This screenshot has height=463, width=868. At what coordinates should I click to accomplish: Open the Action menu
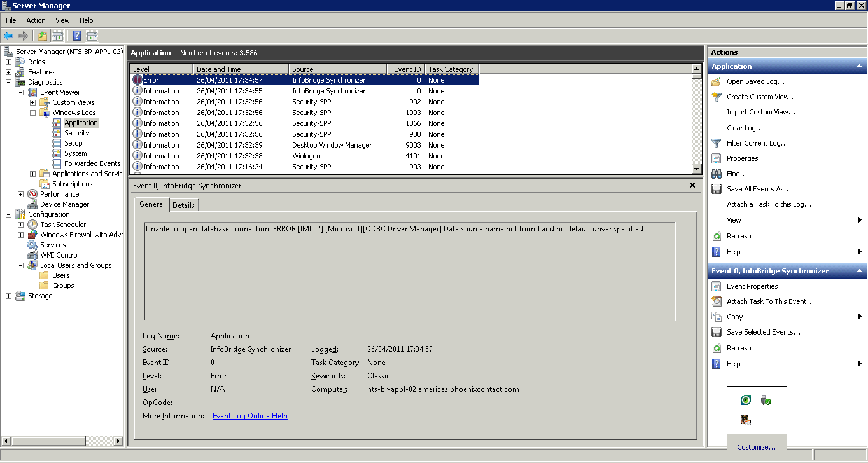pos(36,20)
